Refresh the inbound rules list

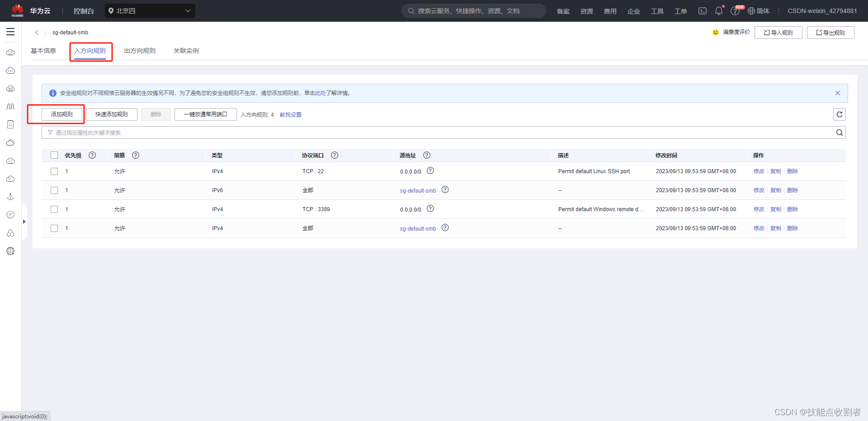click(x=840, y=114)
